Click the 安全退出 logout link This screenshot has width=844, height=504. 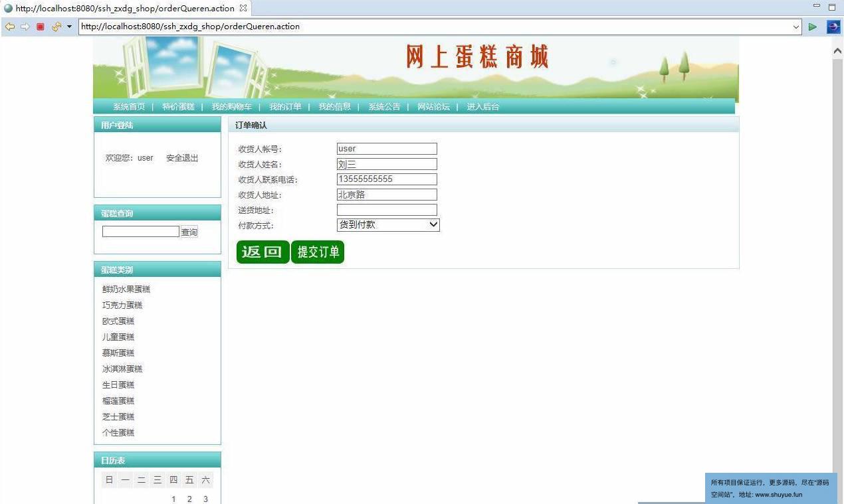pyautogui.click(x=182, y=158)
